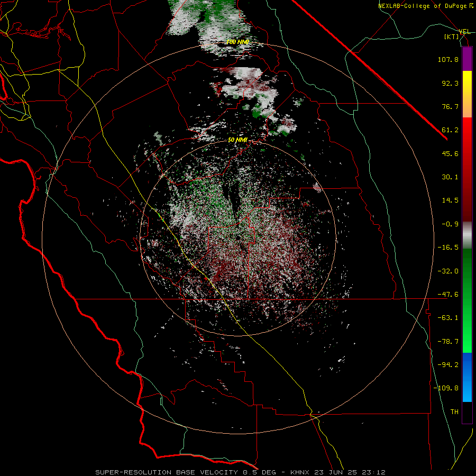Click the -0.9 velocity scale value
This screenshot has height=476, width=476.
tap(450, 224)
